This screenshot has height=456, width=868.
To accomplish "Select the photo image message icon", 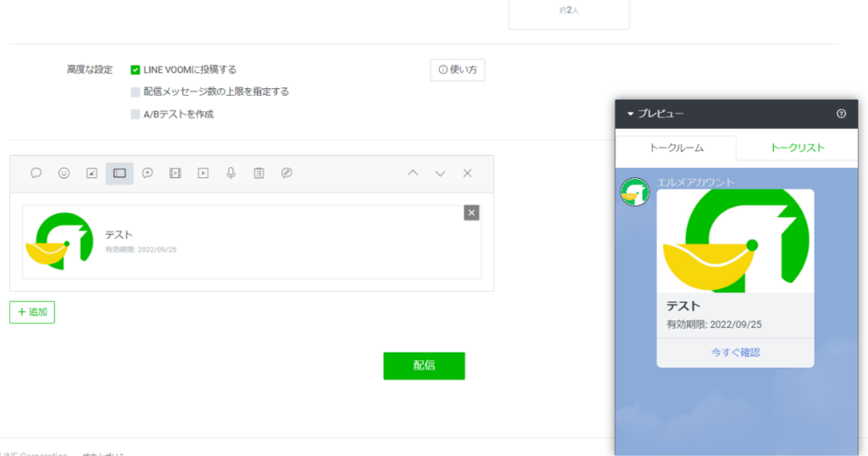I will tap(92, 173).
